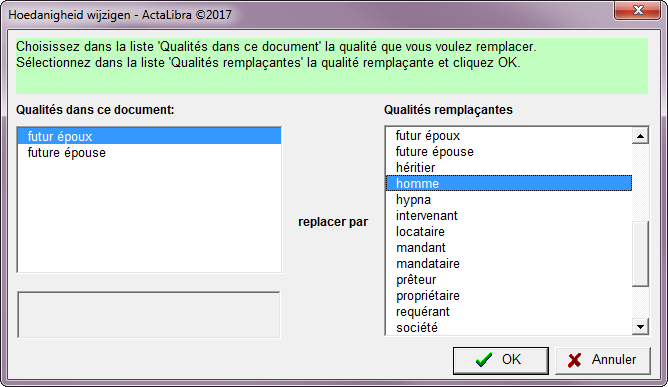This screenshot has width=668, height=387.
Task: Choose 'héritier' in the replacement list
Action: pos(509,168)
